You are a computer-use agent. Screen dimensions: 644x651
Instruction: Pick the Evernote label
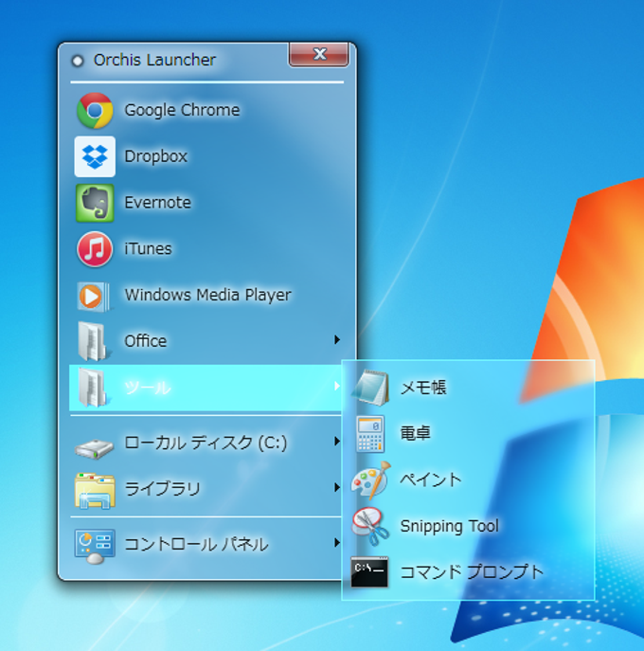tap(157, 203)
